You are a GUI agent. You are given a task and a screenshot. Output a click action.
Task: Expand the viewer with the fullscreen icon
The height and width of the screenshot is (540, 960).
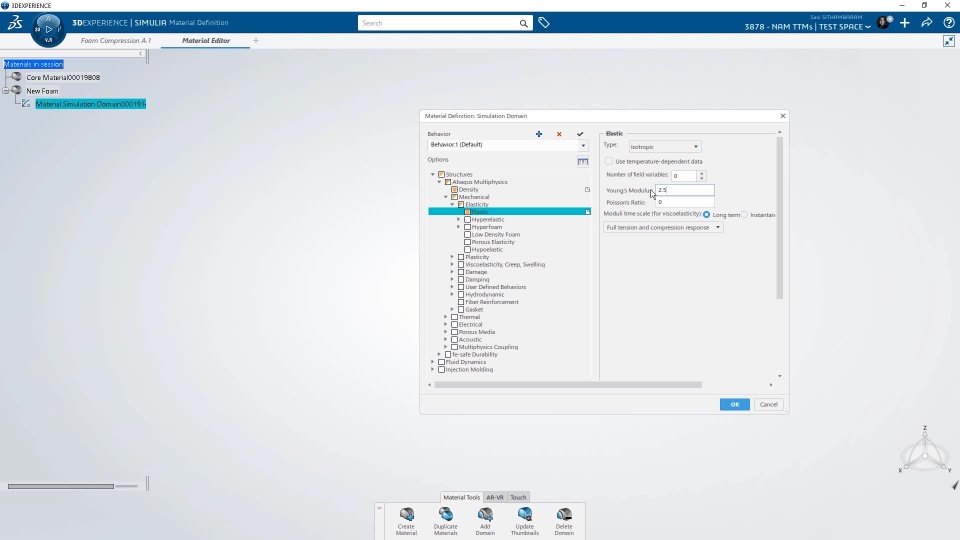(948, 41)
